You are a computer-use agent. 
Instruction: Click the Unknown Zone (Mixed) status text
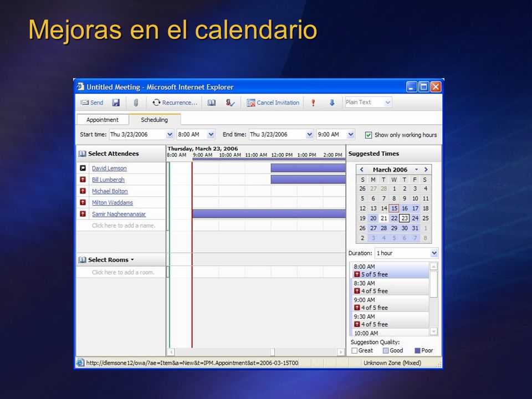(392, 363)
